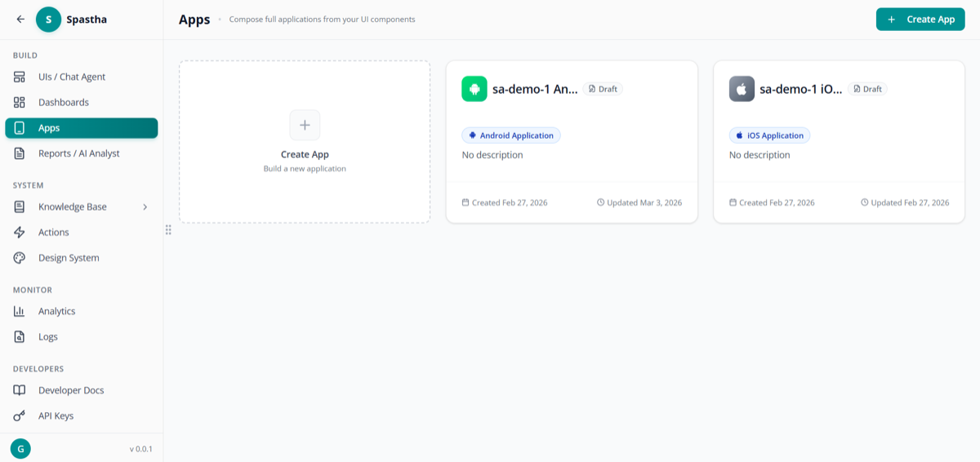Click the version label v 0.0.1
Viewport: 980px width, 462px height.
point(140,449)
